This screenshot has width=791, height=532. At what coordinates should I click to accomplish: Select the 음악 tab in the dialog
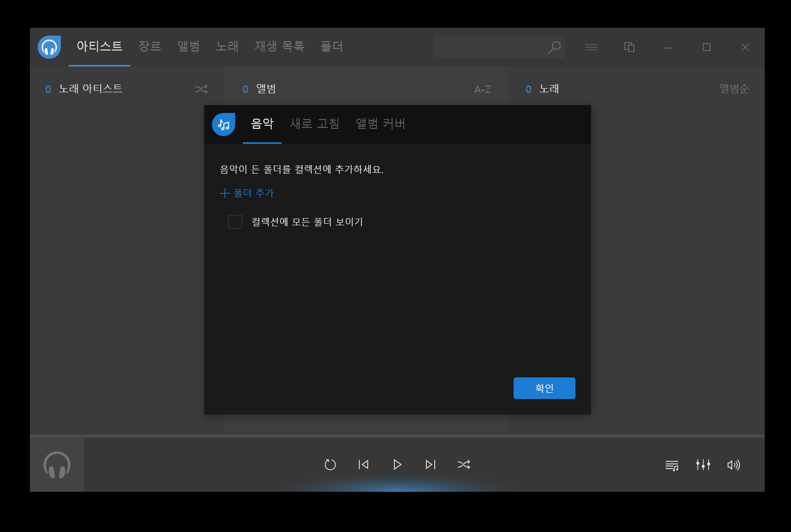[262, 124]
